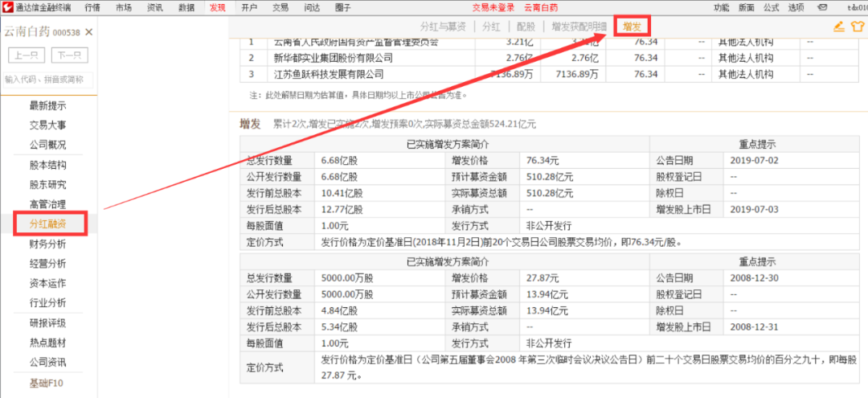Select 分红融资 in sidebar
The width and height of the screenshot is (868, 398).
[x=47, y=224]
